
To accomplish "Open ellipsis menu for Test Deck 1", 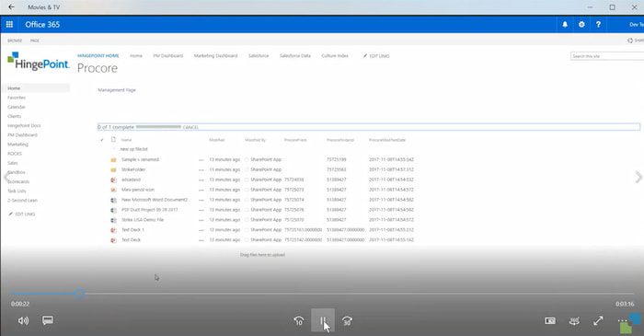I will [201, 230].
